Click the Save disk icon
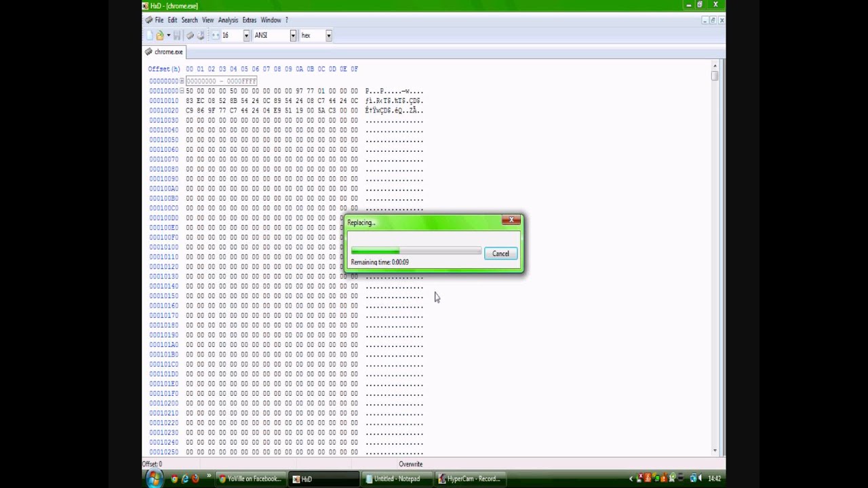The image size is (868, 488). pos(177,35)
